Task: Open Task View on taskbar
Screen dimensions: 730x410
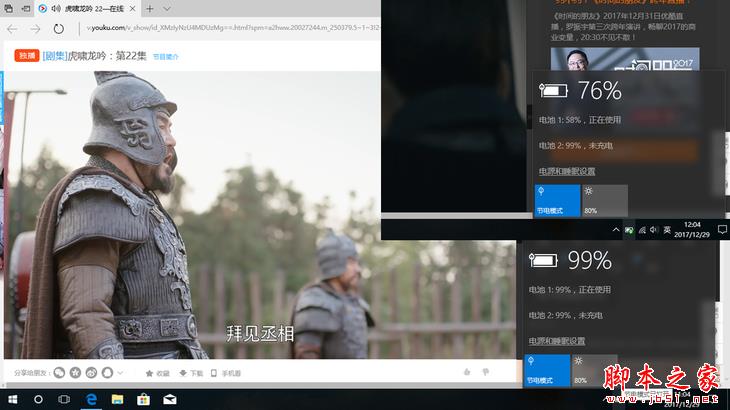Action: pyautogui.click(x=64, y=399)
